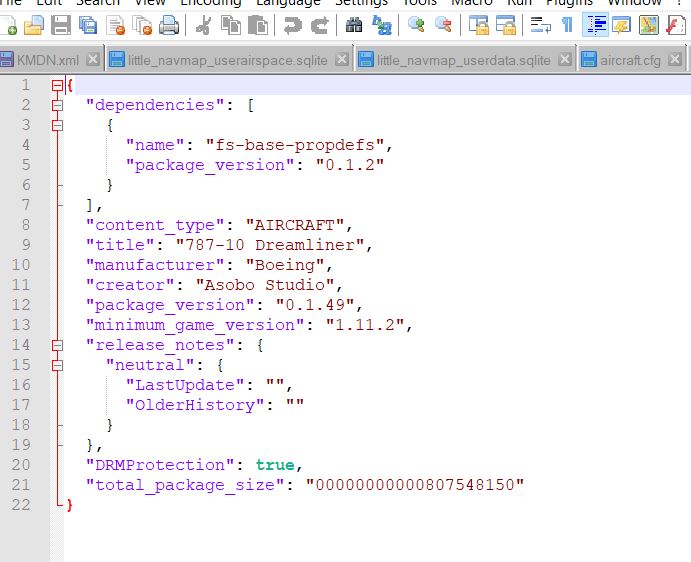Open the Encoding menu
Screen dimensions: 691x562
(x=211, y=2)
